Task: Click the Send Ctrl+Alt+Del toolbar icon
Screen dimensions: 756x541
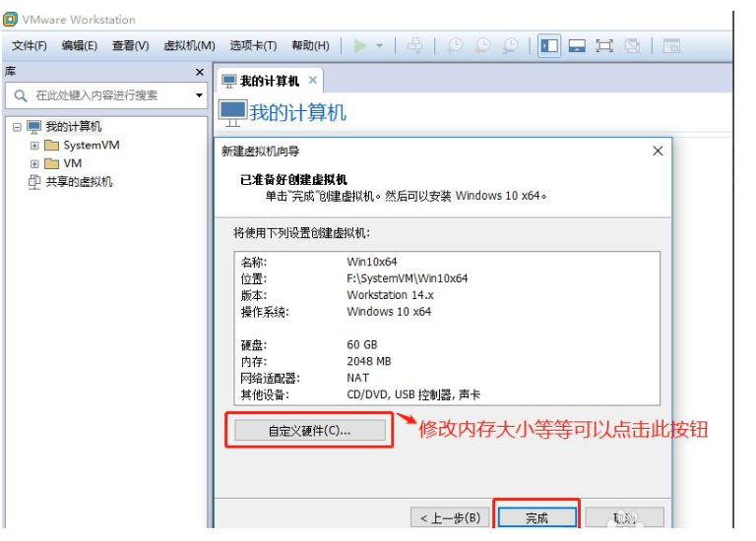Action: tap(415, 46)
